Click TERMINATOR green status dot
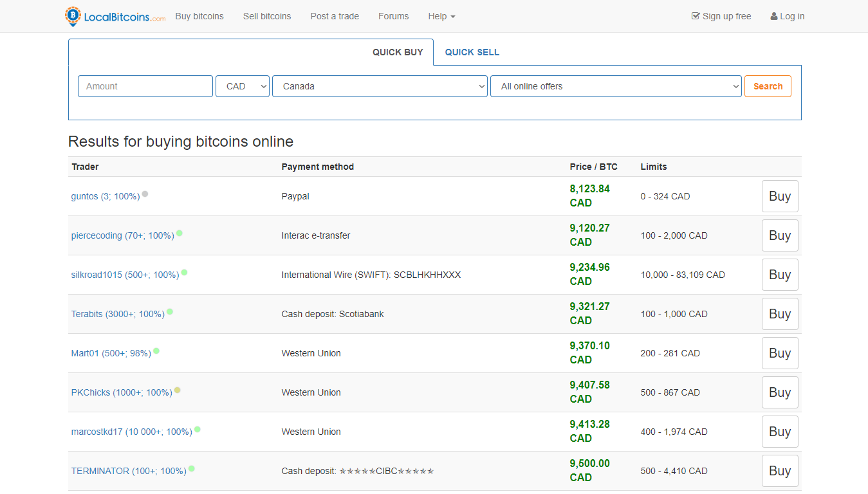868x494 pixels. [192, 468]
